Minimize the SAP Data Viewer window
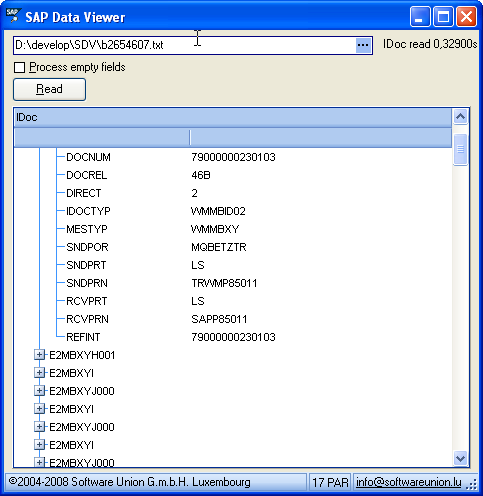The image size is (483, 496). click(x=420, y=16)
